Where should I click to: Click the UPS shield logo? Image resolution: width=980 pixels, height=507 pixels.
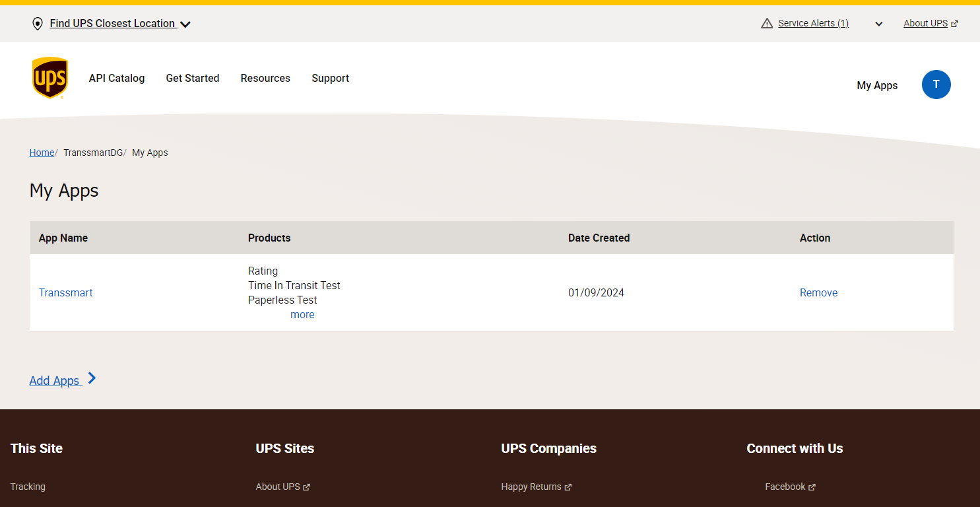50,78
